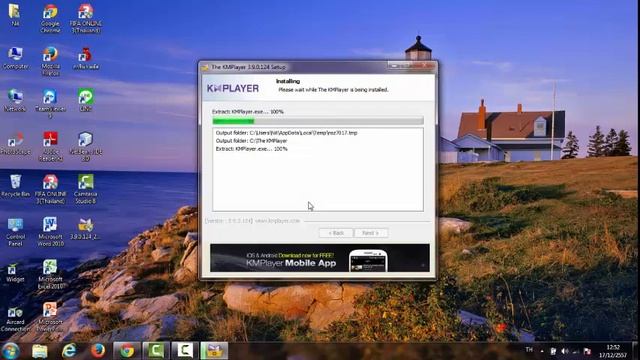Launch the Camtasia Studio 8 desktop shortcut

click(85, 189)
